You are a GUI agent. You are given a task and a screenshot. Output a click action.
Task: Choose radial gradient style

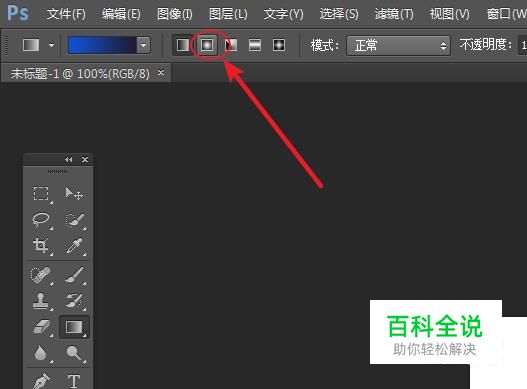(207, 45)
